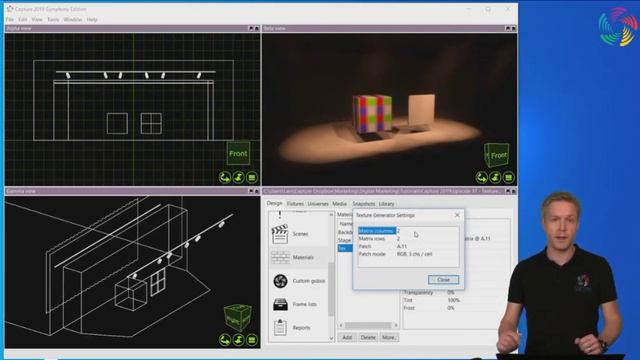Screen dimensions: 640x360
Task: Click the materials list scroll left arrow
Action: click(x=341, y=325)
